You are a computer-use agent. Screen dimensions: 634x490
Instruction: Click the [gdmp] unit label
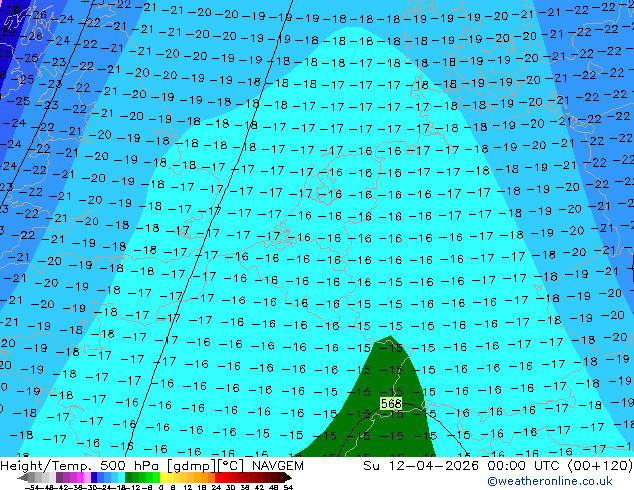pos(192,466)
